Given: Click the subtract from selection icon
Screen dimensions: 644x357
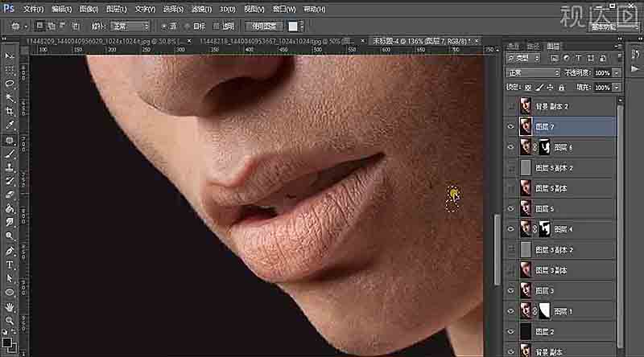Looking at the screenshot, I should tap(63, 27).
